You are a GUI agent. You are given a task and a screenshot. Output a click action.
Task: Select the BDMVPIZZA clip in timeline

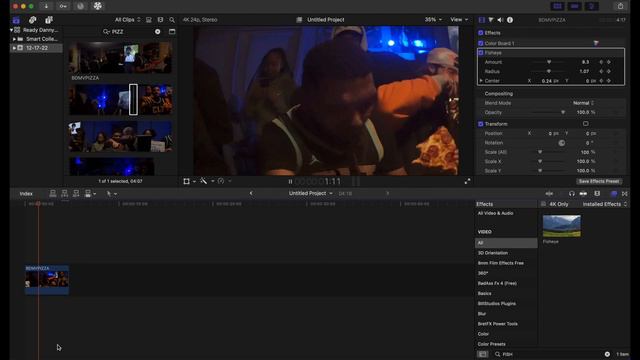pyautogui.click(x=47, y=280)
